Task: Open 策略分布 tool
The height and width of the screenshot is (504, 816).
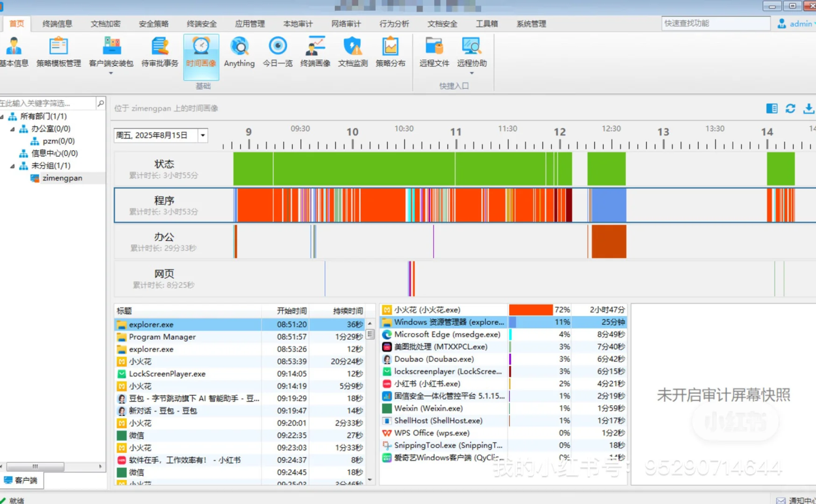Action: pos(390,52)
